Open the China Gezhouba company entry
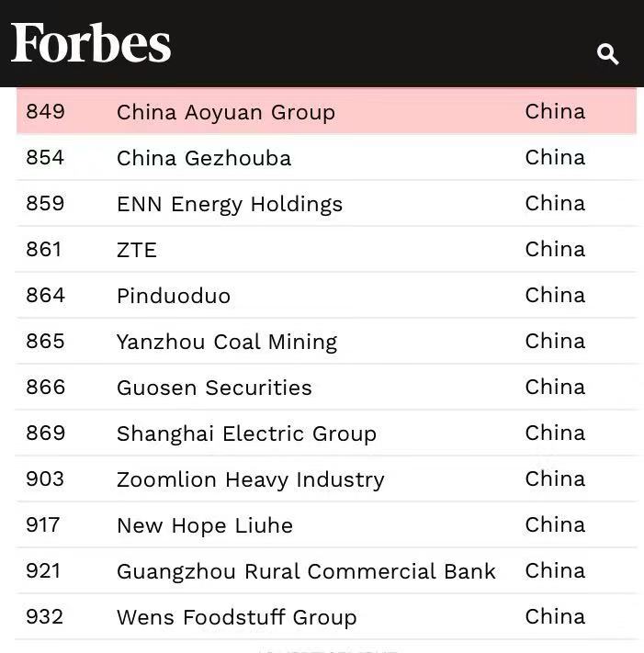Screen dimensions: 644x653 203,158
